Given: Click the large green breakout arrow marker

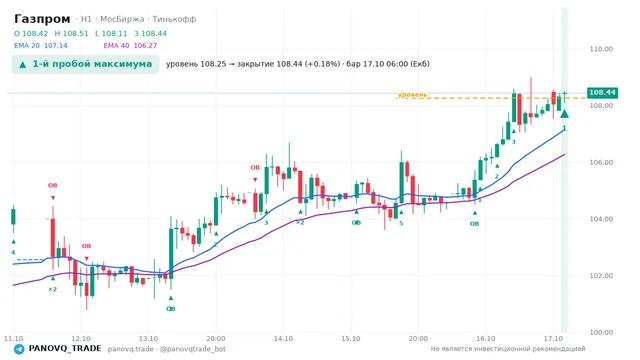Looking at the screenshot, I should (x=564, y=113).
